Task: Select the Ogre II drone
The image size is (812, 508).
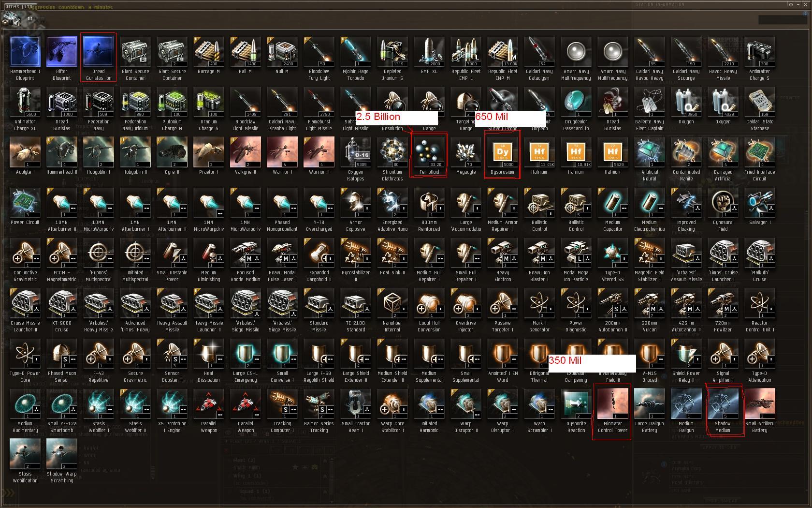Action: 172,155
